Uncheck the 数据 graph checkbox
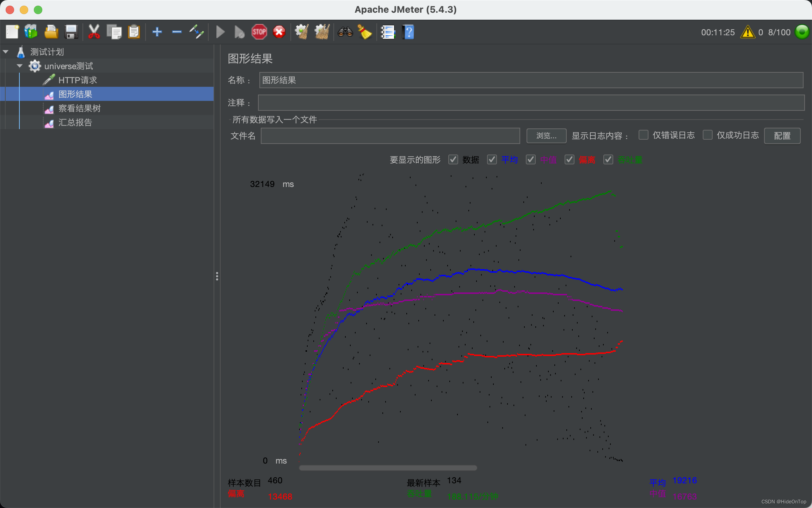Image resolution: width=812 pixels, height=508 pixels. pos(453,159)
